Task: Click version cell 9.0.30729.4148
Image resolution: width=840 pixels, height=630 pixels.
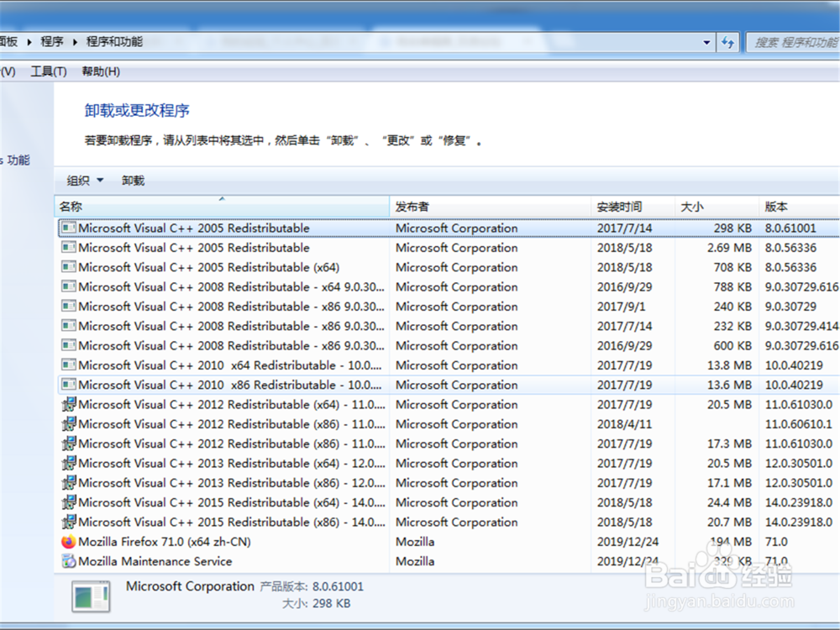Action: pyautogui.click(x=801, y=326)
